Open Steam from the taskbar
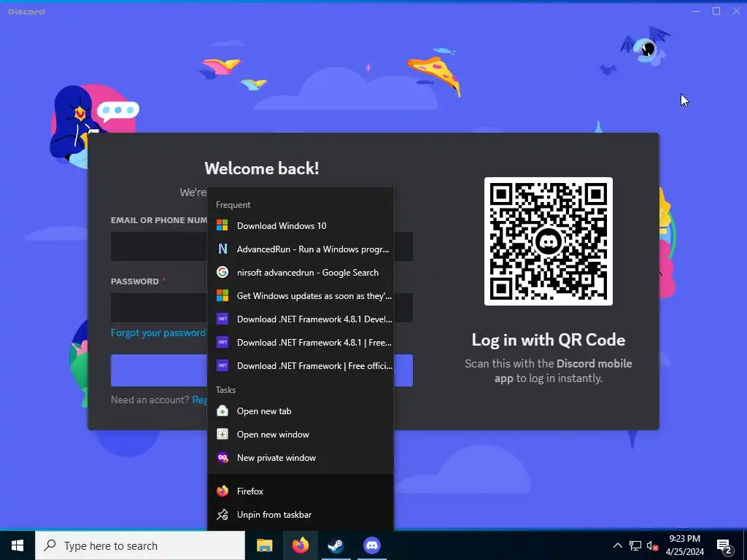The height and width of the screenshot is (560, 747). pyautogui.click(x=336, y=545)
